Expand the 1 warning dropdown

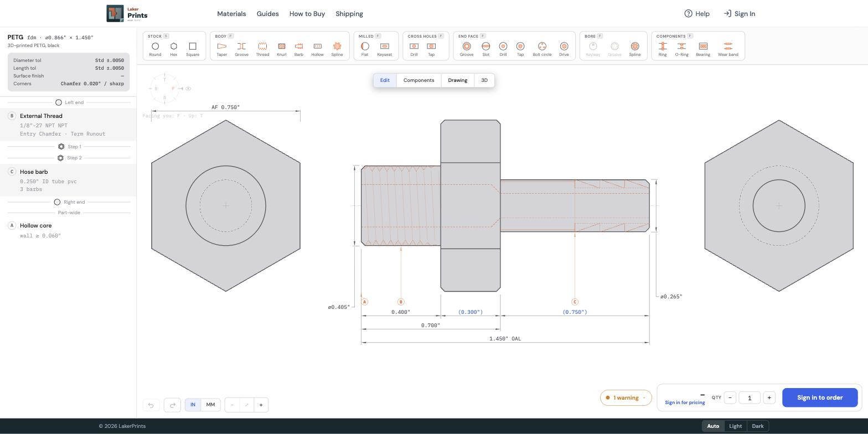[x=626, y=397]
